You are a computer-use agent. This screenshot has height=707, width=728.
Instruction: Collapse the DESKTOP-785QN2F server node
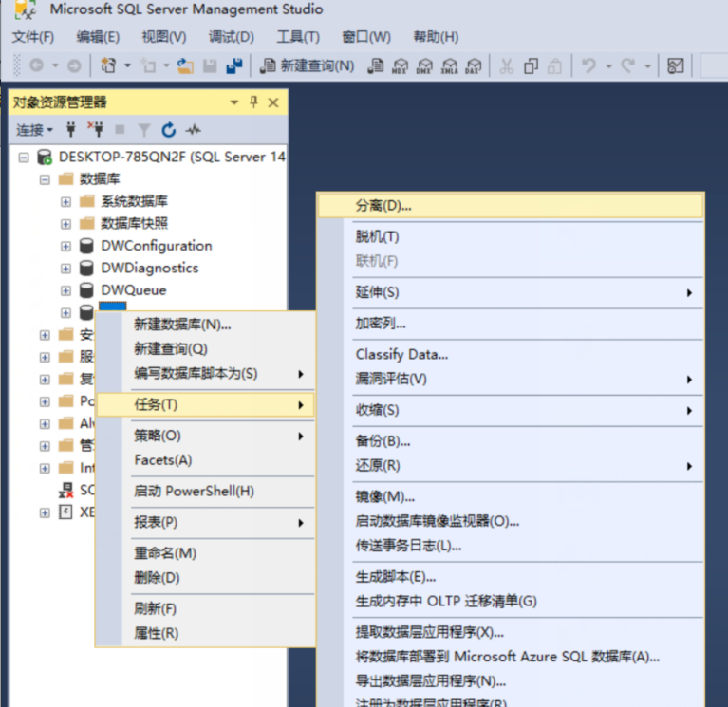[x=24, y=158]
